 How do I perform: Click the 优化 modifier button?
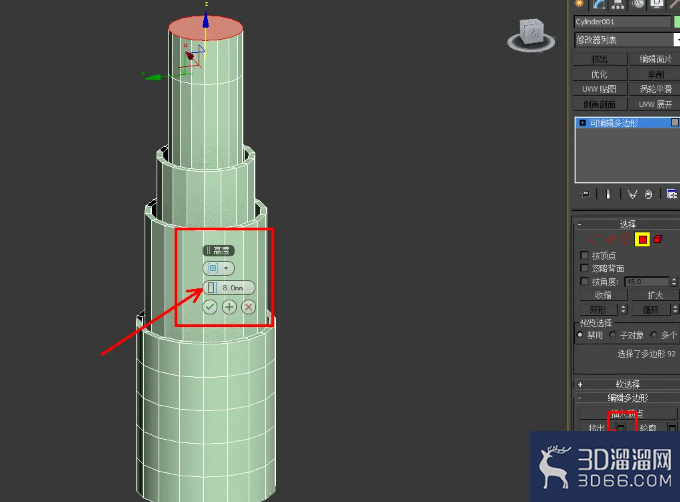click(600, 74)
